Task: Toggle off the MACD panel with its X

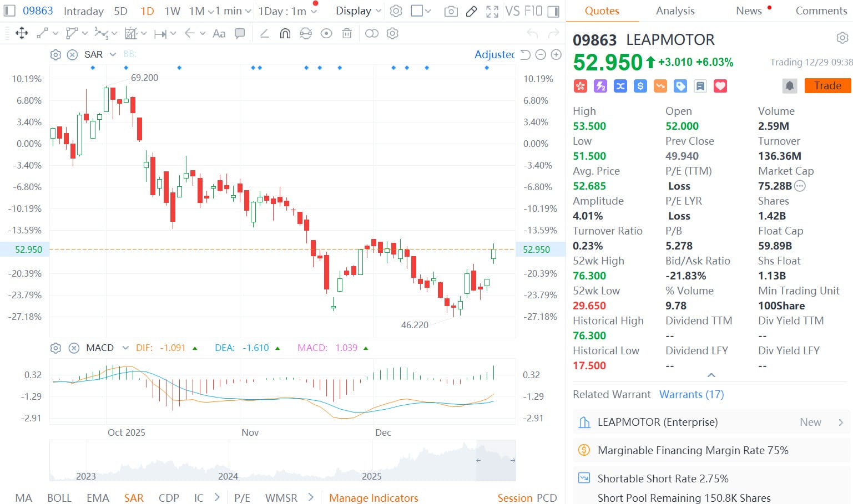Action: coord(74,348)
